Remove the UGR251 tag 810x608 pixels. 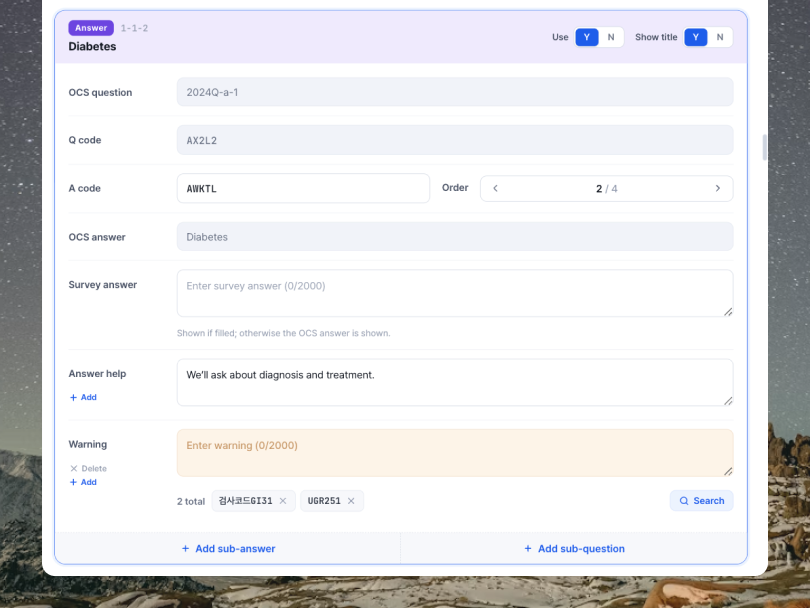[x=351, y=501]
